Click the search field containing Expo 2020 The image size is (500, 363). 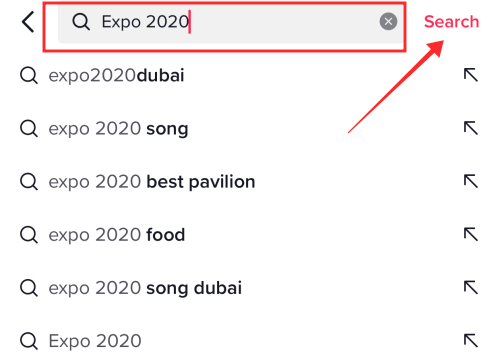tap(231, 22)
